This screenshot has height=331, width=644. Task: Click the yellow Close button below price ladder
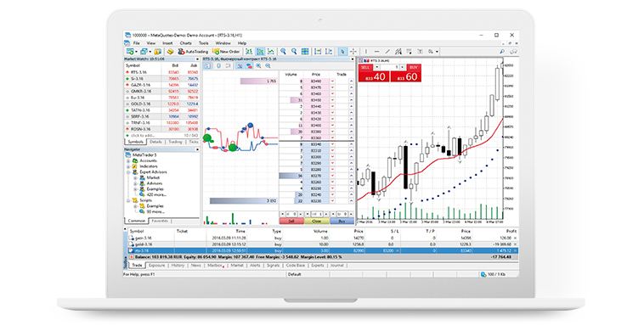317,221
